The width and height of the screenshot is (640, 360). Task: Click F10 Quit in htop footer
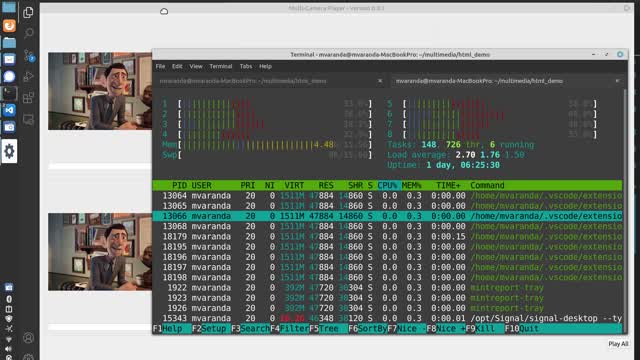(524, 329)
